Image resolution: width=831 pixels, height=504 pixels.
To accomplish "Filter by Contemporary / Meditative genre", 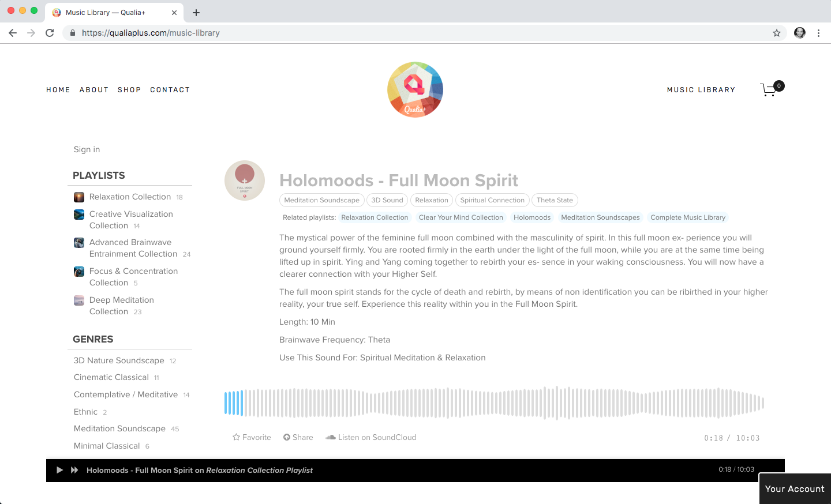I will [126, 394].
